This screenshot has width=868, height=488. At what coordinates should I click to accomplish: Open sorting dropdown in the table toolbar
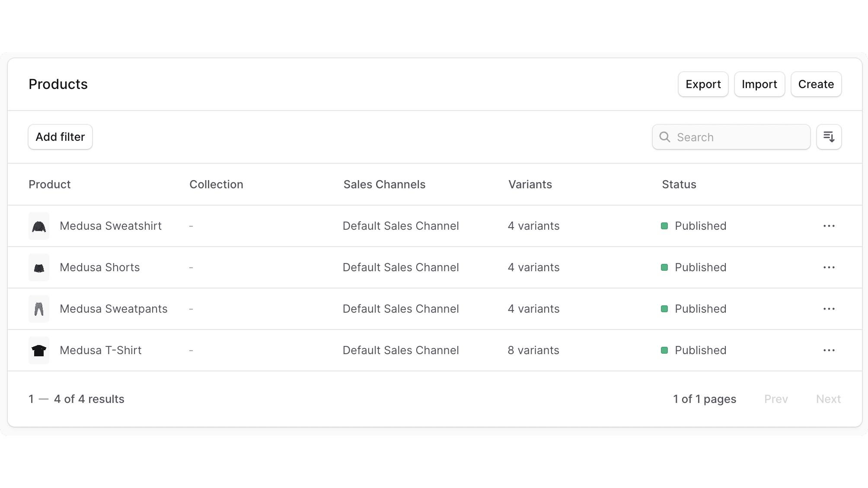pyautogui.click(x=829, y=137)
